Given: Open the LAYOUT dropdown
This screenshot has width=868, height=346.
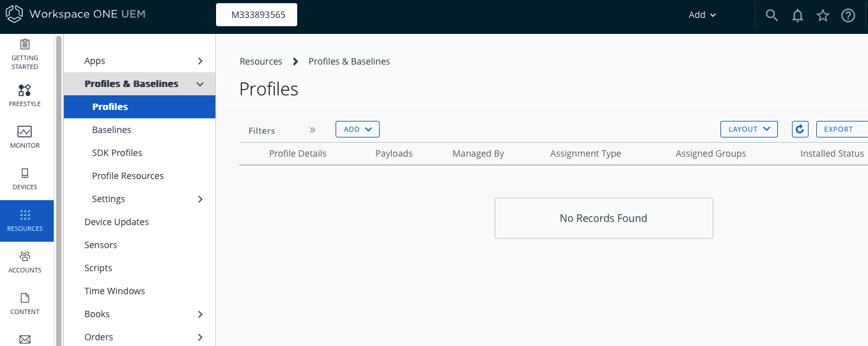Looking at the screenshot, I should [x=748, y=129].
